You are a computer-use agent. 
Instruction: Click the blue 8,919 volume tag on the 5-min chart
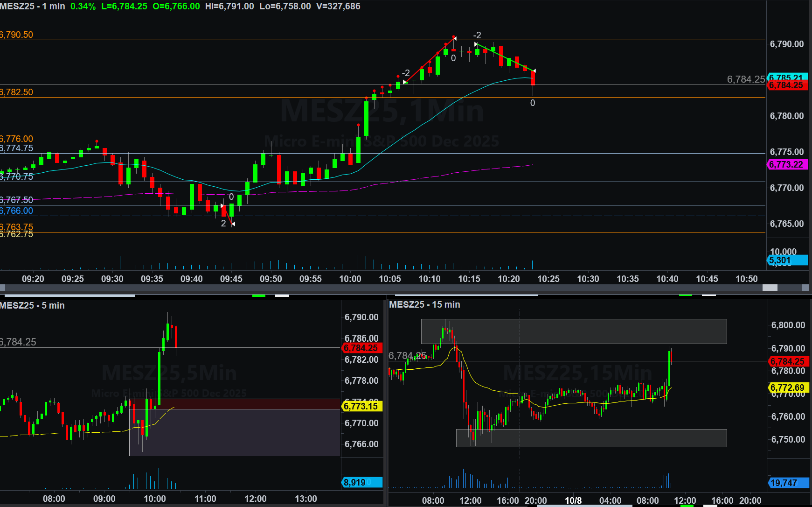click(x=361, y=482)
